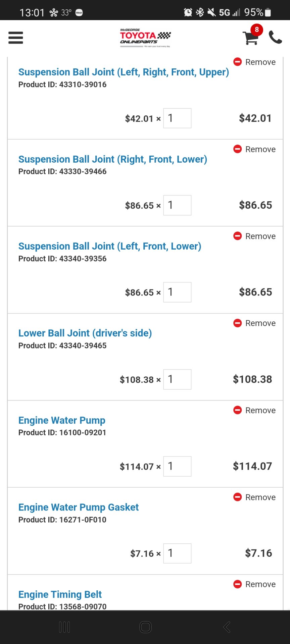Screen dimensions: 290x644
Task: Remove the upper Suspension Ball Joint item
Action: (x=254, y=62)
